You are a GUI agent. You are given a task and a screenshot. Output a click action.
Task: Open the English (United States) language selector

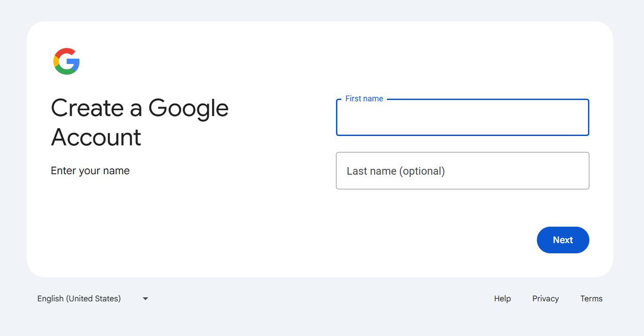tap(92, 299)
